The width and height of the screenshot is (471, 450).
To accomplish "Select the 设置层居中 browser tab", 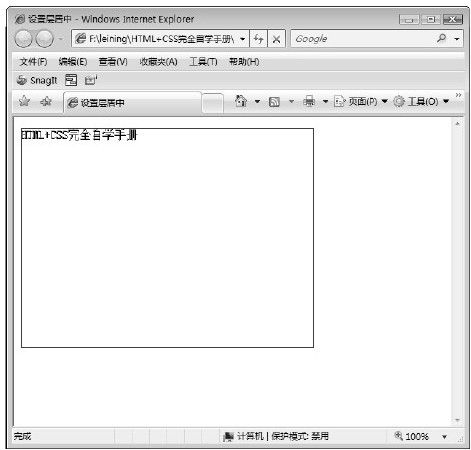I will click(132, 103).
